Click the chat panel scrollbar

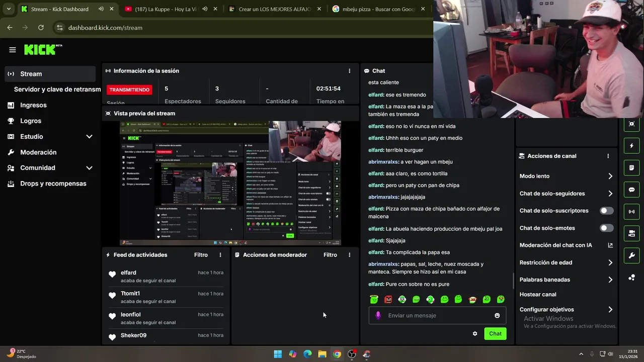513,281
